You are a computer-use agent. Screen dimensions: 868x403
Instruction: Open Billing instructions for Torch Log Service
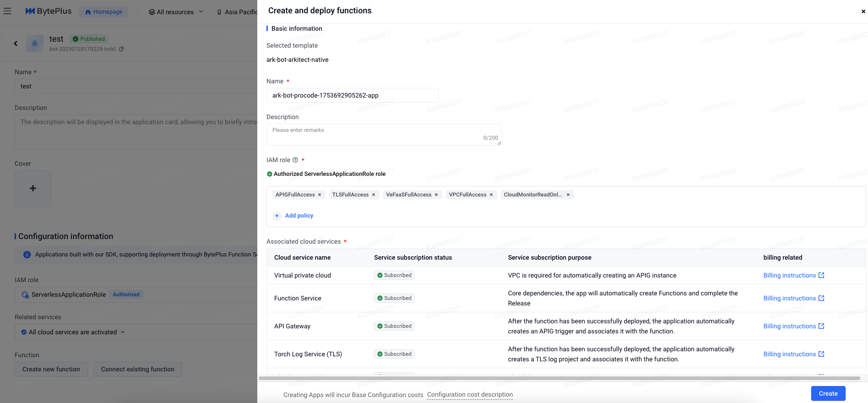(x=790, y=354)
